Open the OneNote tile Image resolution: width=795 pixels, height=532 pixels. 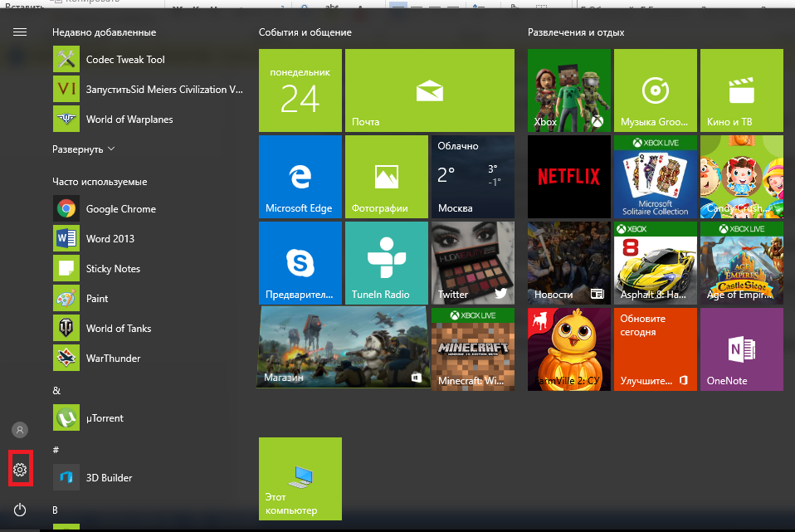(x=741, y=349)
